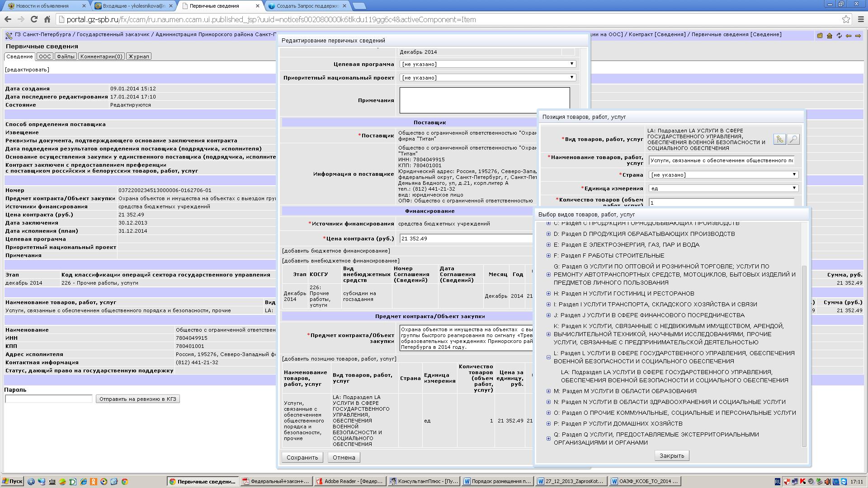
Task: Click the yellow back arrow icon
Action: [x=849, y=36]
